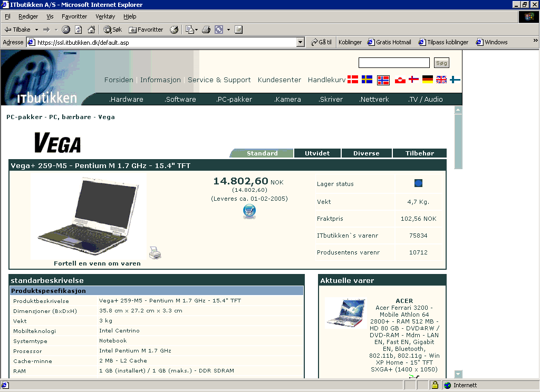This screenshot has width=540, height=392.
Task: Open the Discuss toolbar icon
Action: point(239,30)
